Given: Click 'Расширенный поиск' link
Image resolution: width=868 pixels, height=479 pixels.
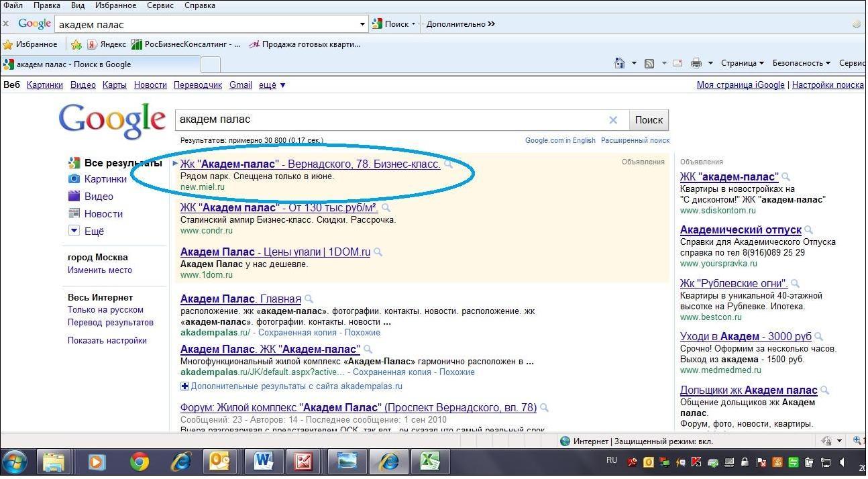Looking at the screenshot, I should 635,140.
